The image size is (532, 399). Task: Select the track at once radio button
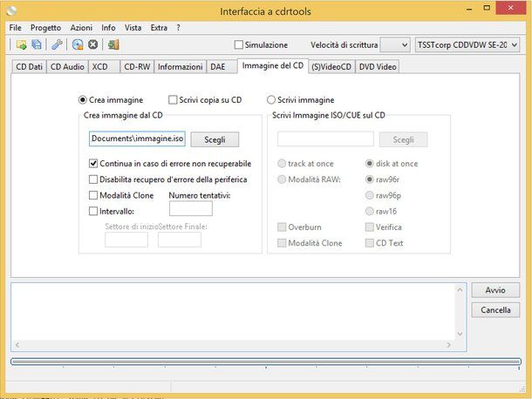click(x=282, y=164)
